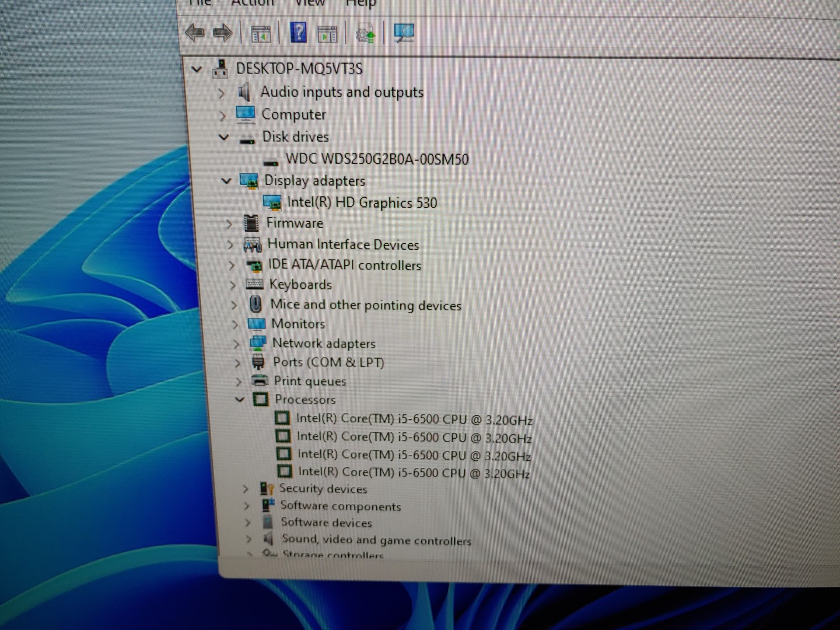Open the View menu

(x=310, y=3)
